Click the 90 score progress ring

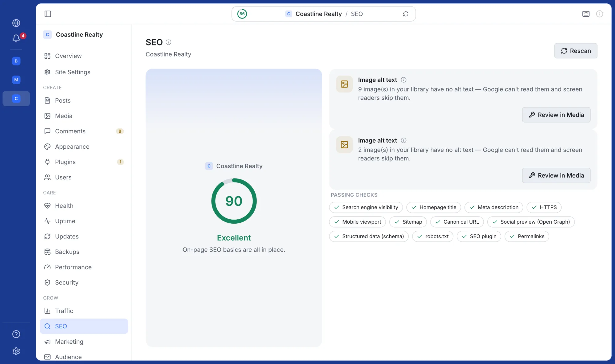(234, 201)
